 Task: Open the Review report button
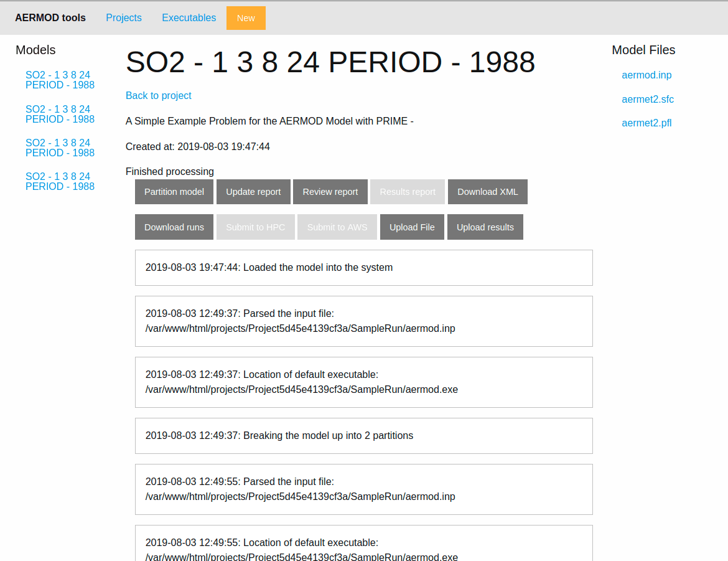pos(330,192)
